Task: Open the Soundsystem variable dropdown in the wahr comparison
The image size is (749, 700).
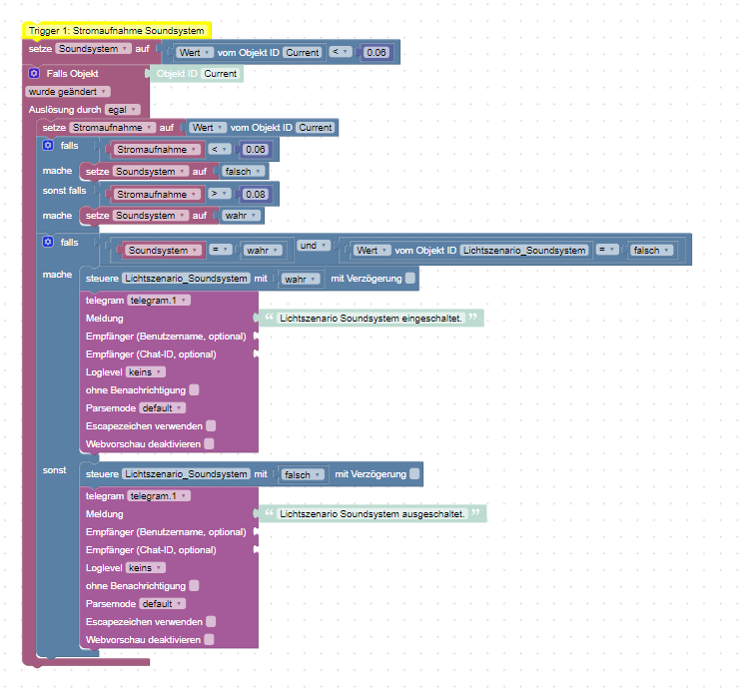Action: 163,251
